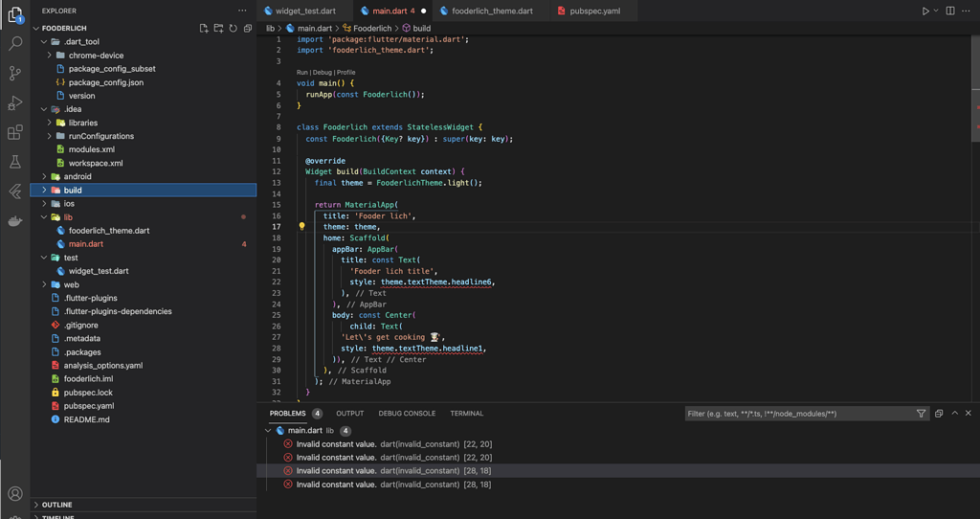Image resolution: width=980 pixels, height=519 pixels.
Task: Open the Search view in activity bar
Action: click(x=15, y=43)
